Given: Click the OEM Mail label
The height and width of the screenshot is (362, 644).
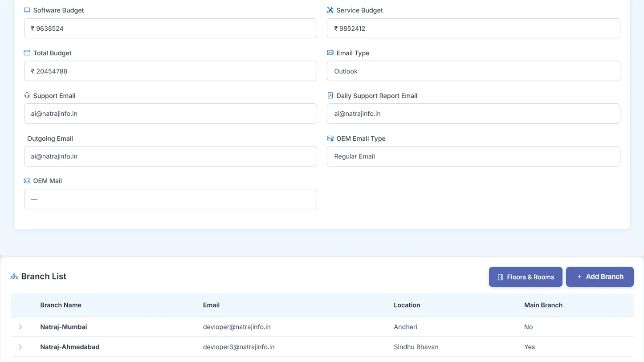Looking at the screenshot, I should coord(48,181).
